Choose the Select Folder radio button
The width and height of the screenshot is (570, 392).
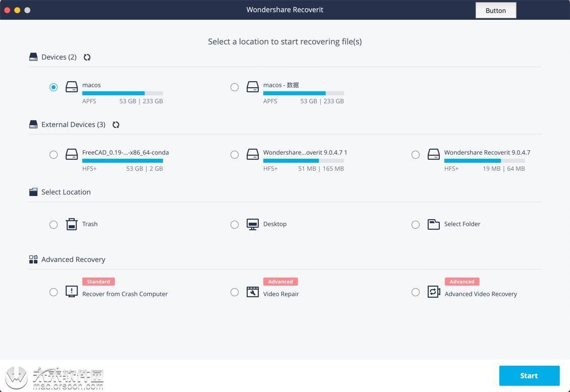tap(416, 225)
